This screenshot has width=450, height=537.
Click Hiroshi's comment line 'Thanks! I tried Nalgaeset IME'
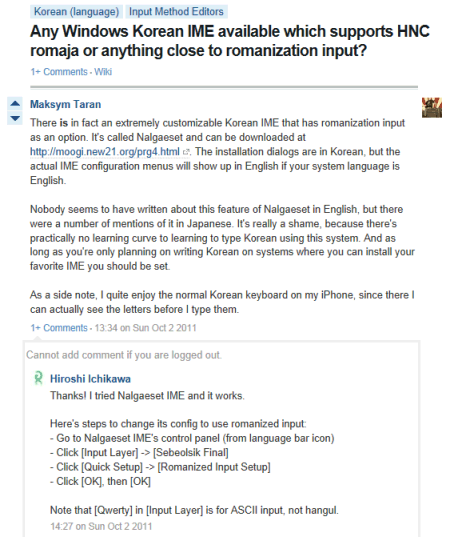pyautogui.click(x=147, y=396)
